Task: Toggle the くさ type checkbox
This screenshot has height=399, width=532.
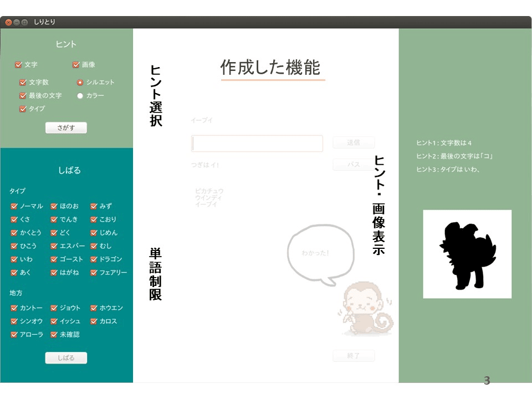Action: (x=14, y=219)
